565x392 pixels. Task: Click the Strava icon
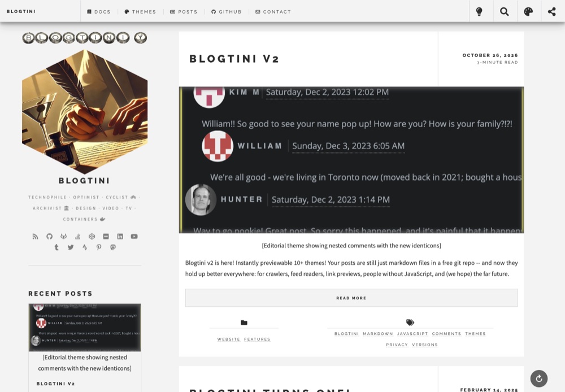tap(85, 247)
